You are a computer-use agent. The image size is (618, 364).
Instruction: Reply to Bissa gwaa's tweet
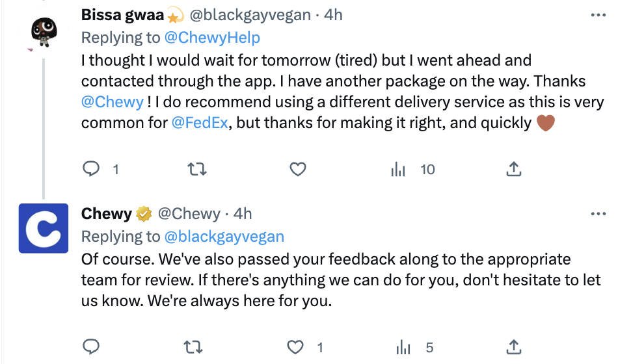92,170
